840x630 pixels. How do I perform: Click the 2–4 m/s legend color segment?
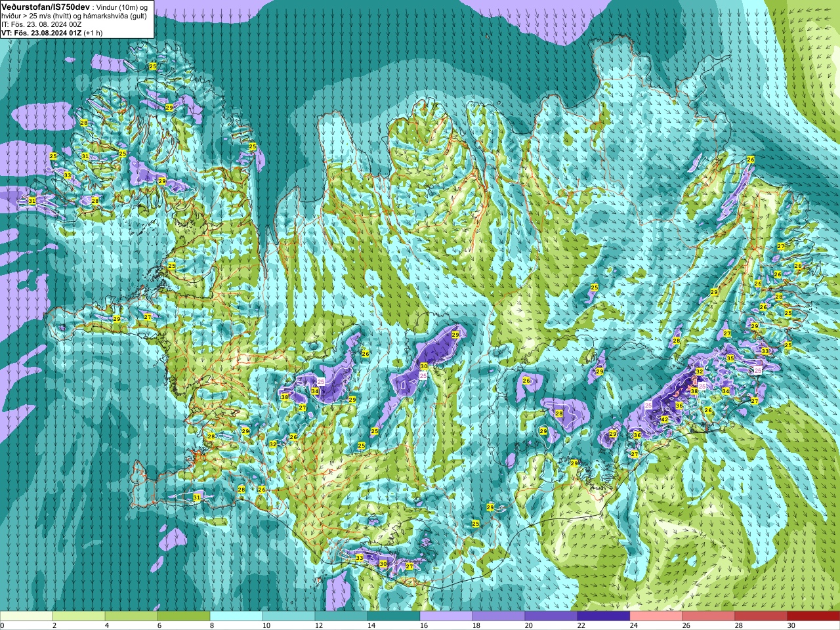coord(79,616)
